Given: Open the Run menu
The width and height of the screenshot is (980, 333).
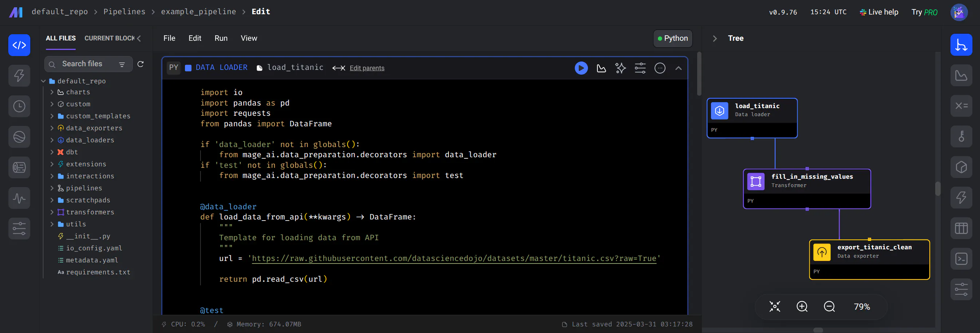Looking at the screenshot, I should pos(221,38).
